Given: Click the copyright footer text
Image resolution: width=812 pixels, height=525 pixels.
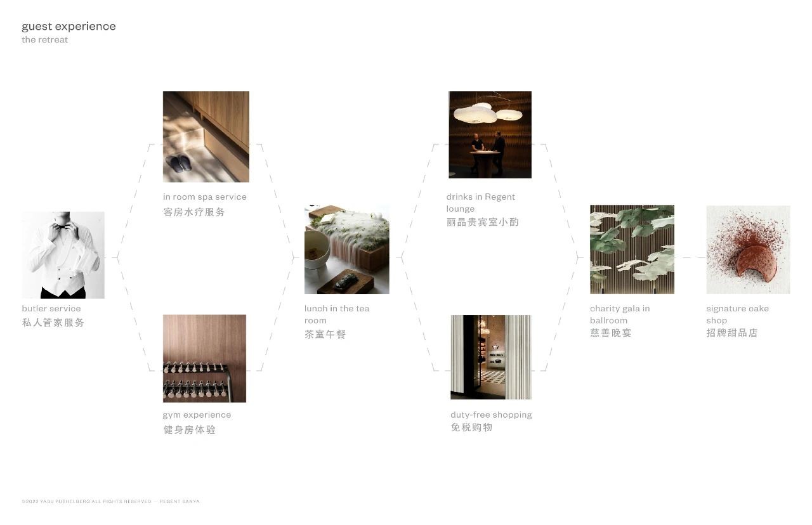Looking at the screenshot, I should (x=110, y=502).
